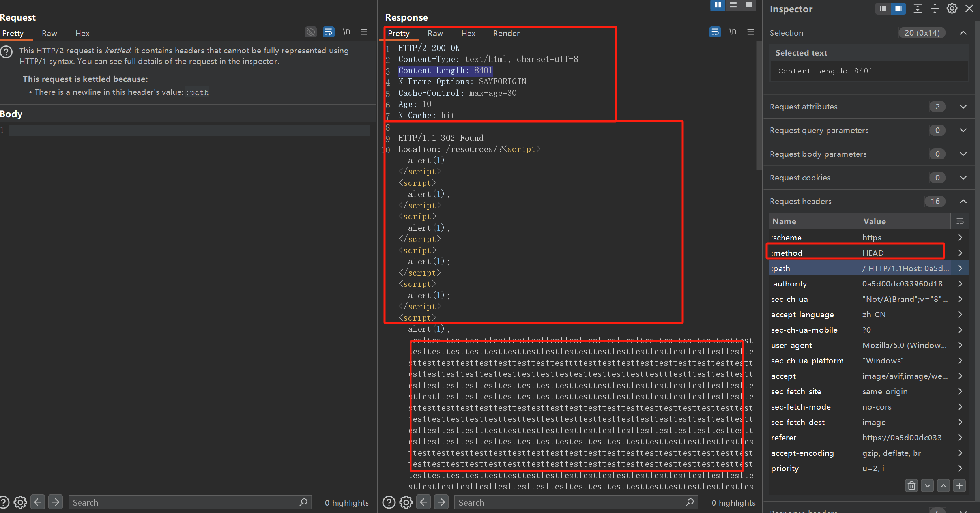Open the Request panel hamburger menu

[364, 32]
